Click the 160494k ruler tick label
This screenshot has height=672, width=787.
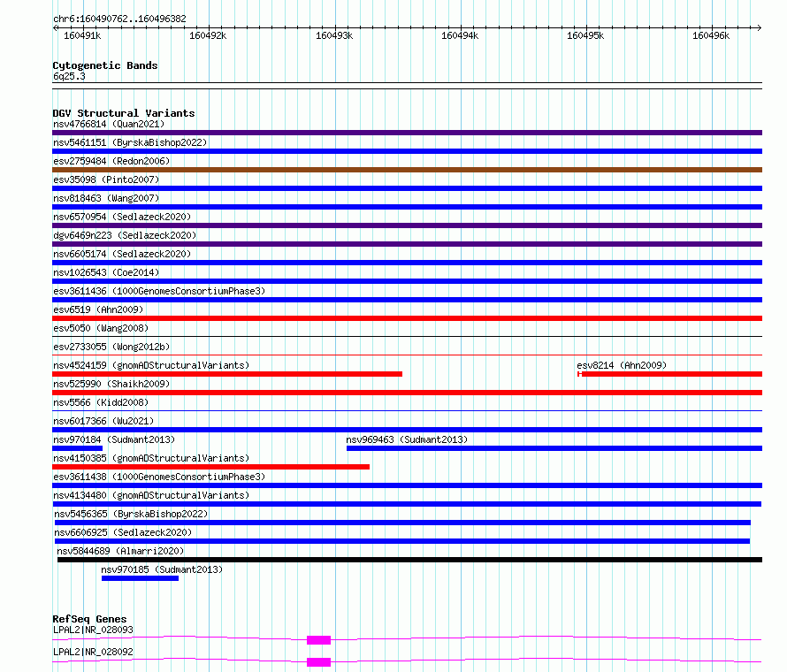pos(460,35)
